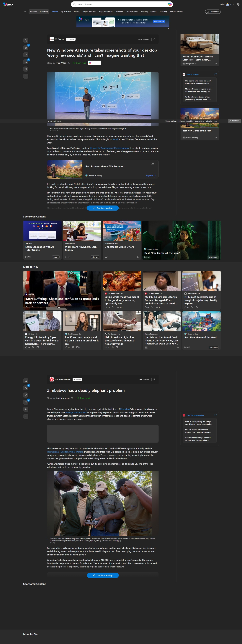This screenshot has width=242, height=644.
Task: Go to the Markets tab
Action: point(77,12)
